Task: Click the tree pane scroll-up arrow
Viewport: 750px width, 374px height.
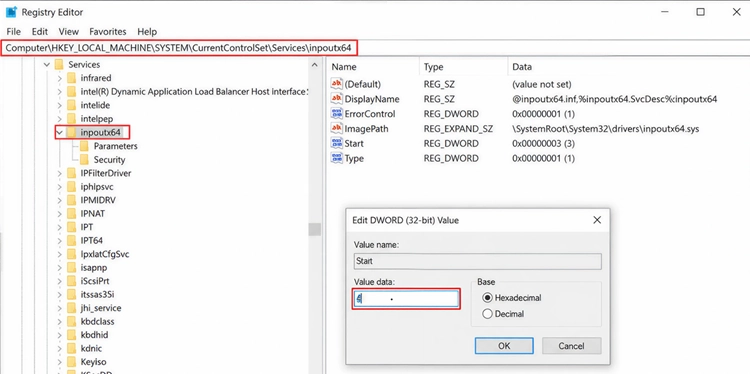Action: click(314, 65)
